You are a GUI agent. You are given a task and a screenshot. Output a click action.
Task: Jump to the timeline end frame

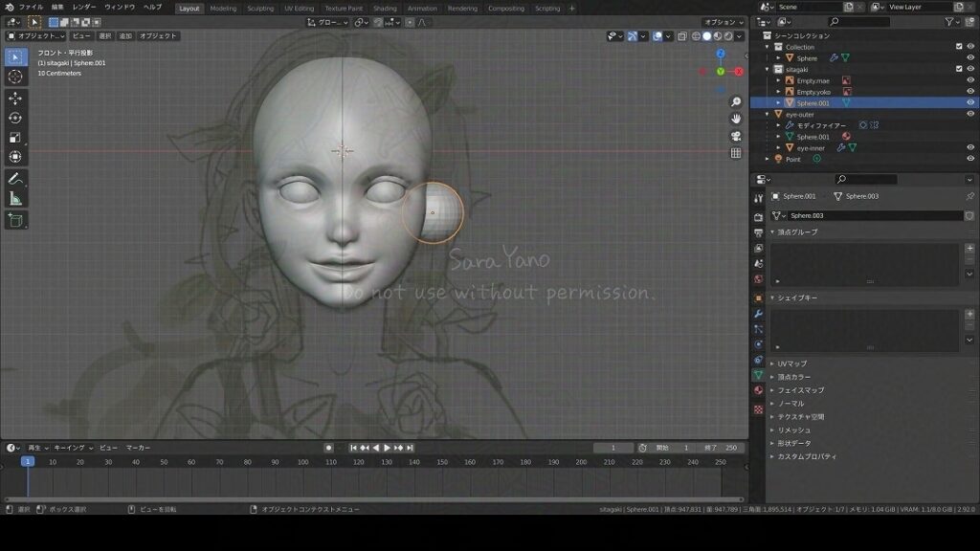[x=410, y=448]
